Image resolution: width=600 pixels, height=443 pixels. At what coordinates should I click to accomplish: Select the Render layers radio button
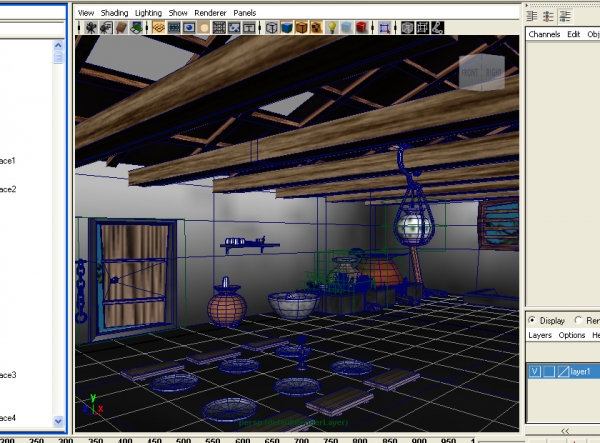pos(578,320)
